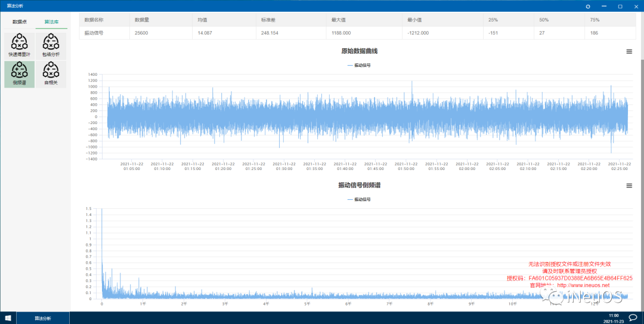Image resolution: width=644 pixels, height=324 pixels.
Task: Open menu icon of 振动信号倒频谱 chart
Action: pyautogui.click(x=629, y=186)
